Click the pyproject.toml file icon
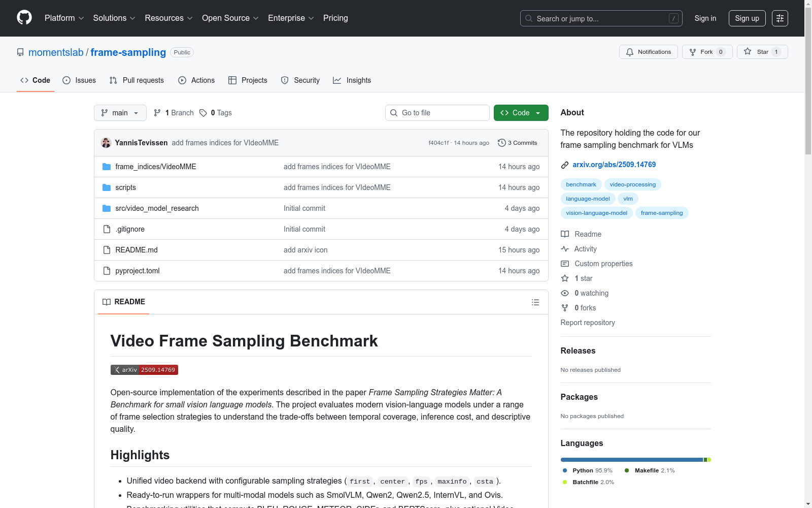 (107, 271)
